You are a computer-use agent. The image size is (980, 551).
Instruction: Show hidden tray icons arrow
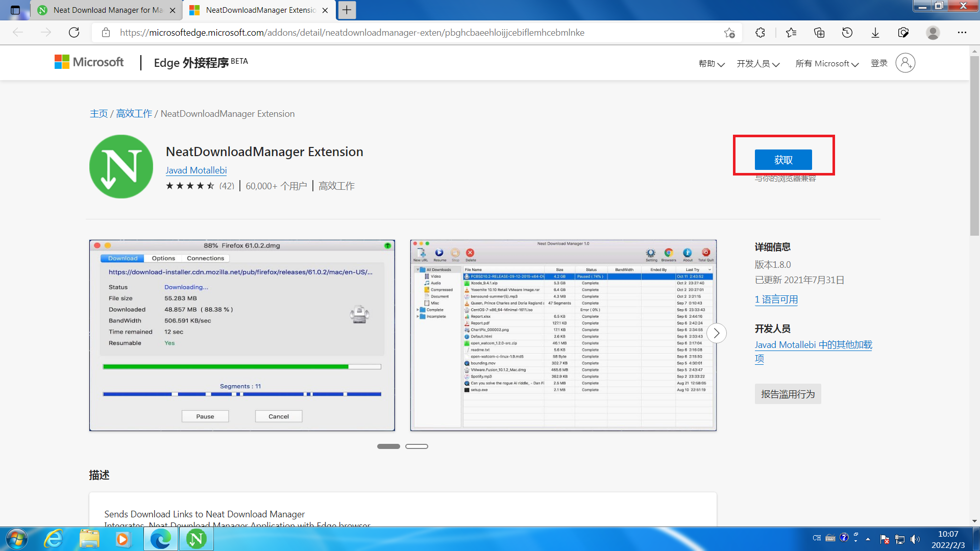(868, 539)
